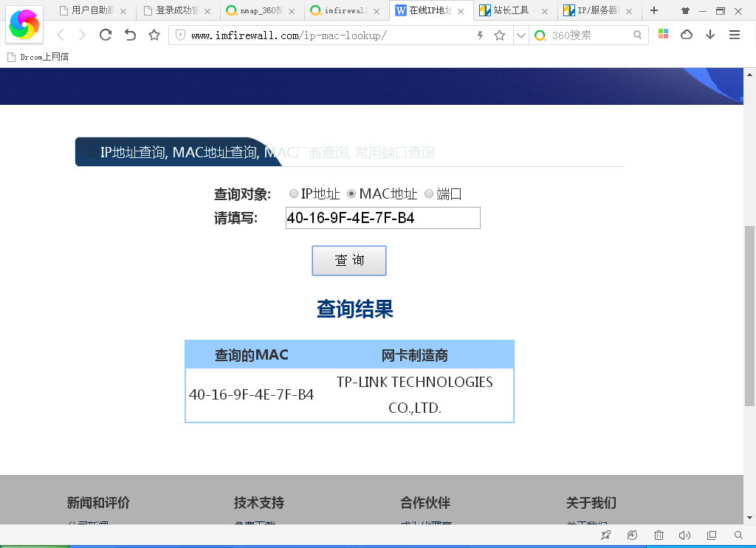Close the 在线IP地址 tab

461,11
